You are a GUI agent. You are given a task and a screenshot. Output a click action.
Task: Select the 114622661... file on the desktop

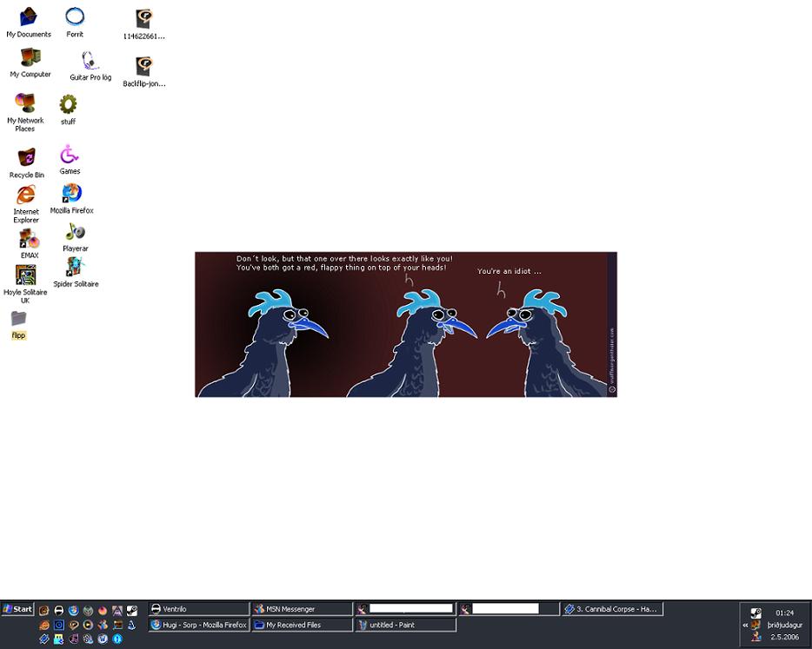144,24
